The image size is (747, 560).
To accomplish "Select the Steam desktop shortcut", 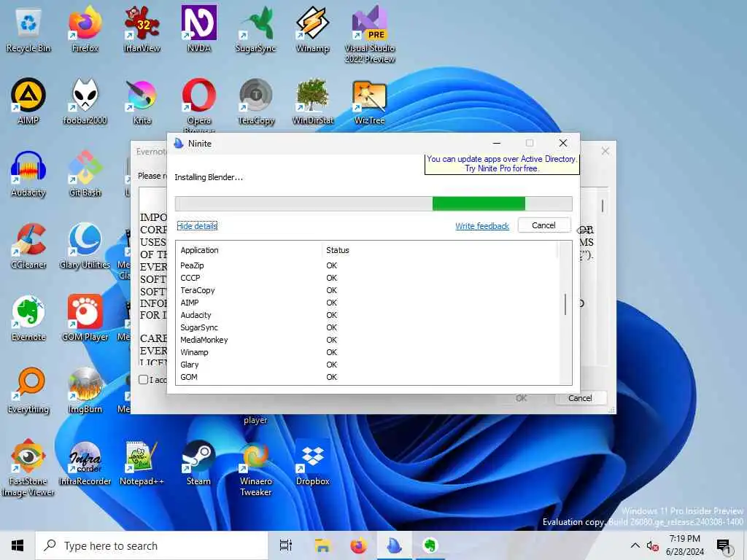I will click(x=198, y=462).
